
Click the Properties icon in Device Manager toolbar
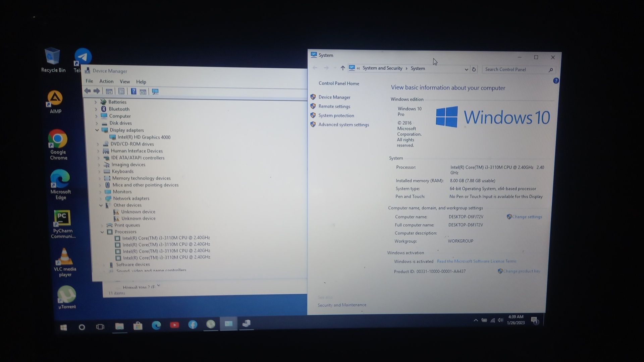(121, 91)
